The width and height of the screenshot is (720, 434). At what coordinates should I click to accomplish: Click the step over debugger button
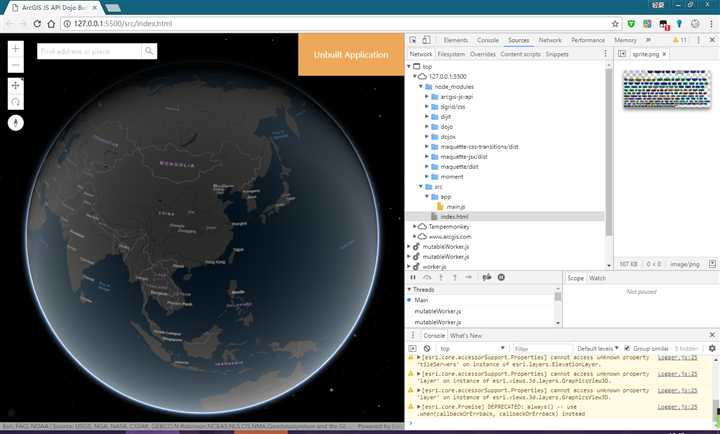[x=427, y=277]
